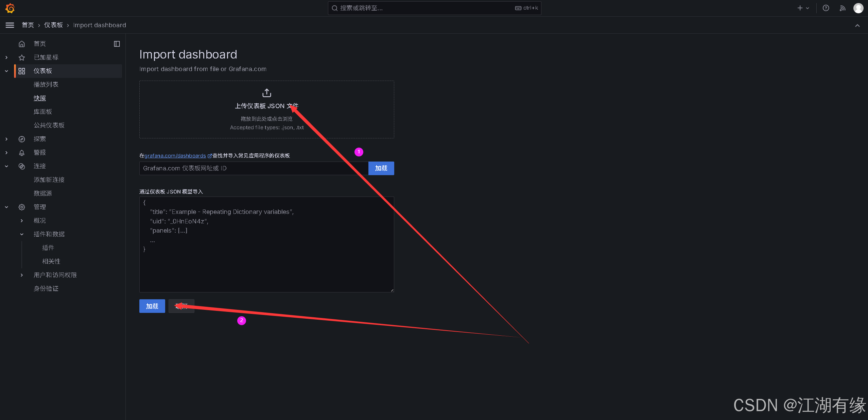This screenshot has height=420, width=868.
Task: Open 相关性 in the sidebar
Action: (x=51, y=261)
